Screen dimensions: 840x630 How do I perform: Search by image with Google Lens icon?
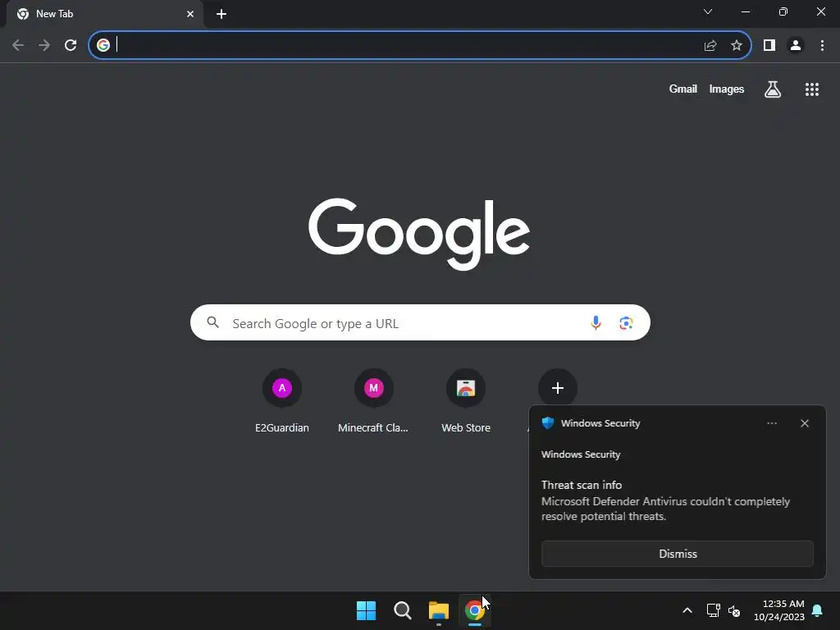coord(626,322)
